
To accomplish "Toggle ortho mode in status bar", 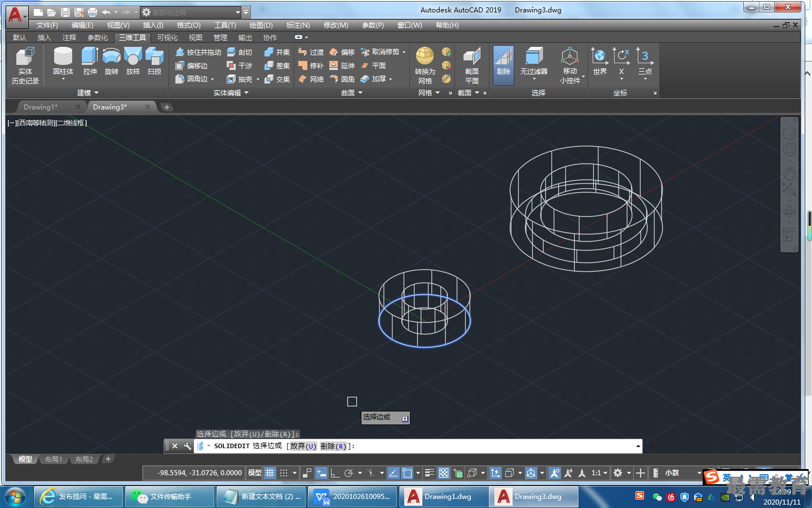I will point(335,473).
